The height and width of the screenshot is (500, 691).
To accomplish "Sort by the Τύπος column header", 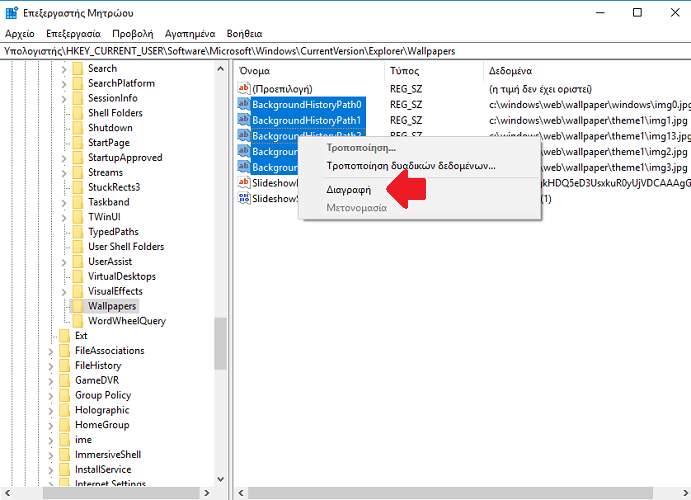I will (x=404, y=72).
